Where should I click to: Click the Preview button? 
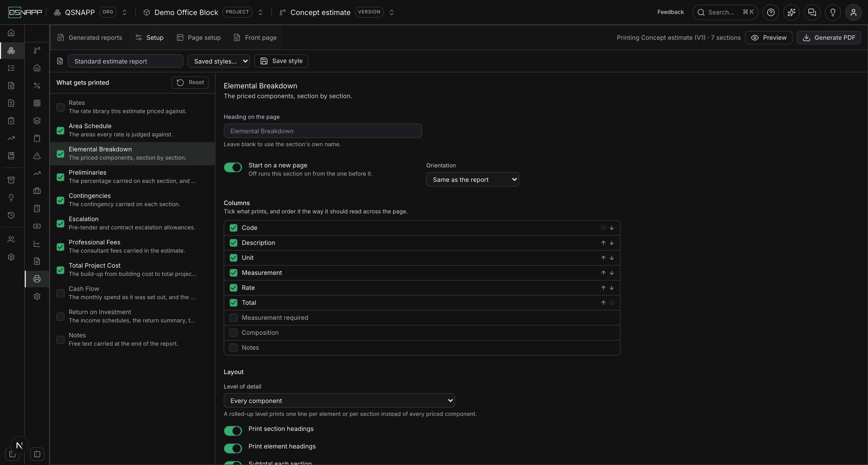tap(769, 37)
